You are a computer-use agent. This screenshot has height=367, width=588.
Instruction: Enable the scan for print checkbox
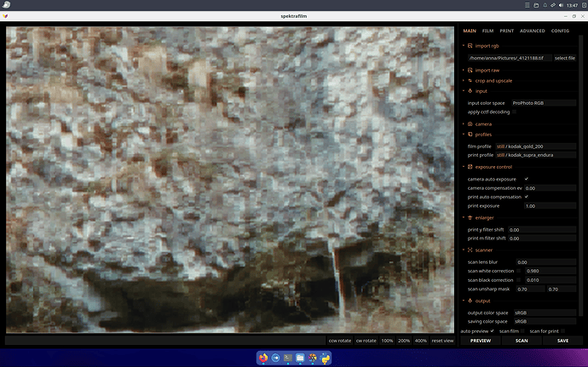click(562, 330)
